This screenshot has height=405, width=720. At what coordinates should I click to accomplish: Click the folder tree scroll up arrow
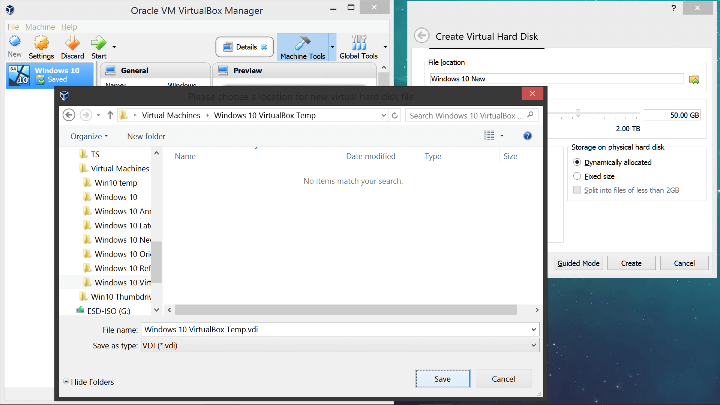(157, 153)
